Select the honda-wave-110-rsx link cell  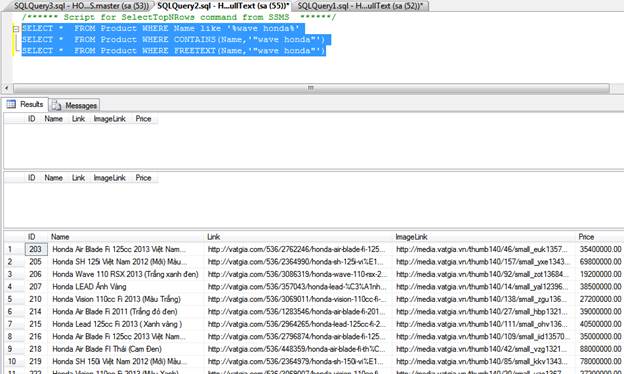[x=298, y=274]
